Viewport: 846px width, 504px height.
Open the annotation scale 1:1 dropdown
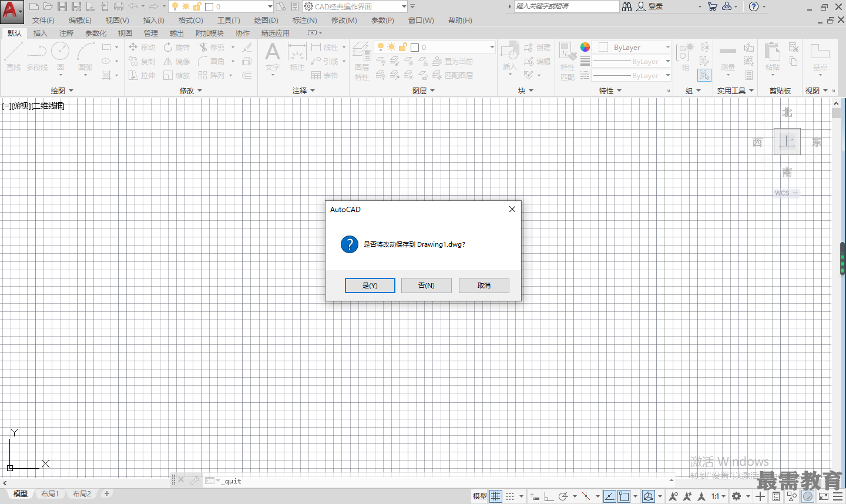tap(719, 496)
